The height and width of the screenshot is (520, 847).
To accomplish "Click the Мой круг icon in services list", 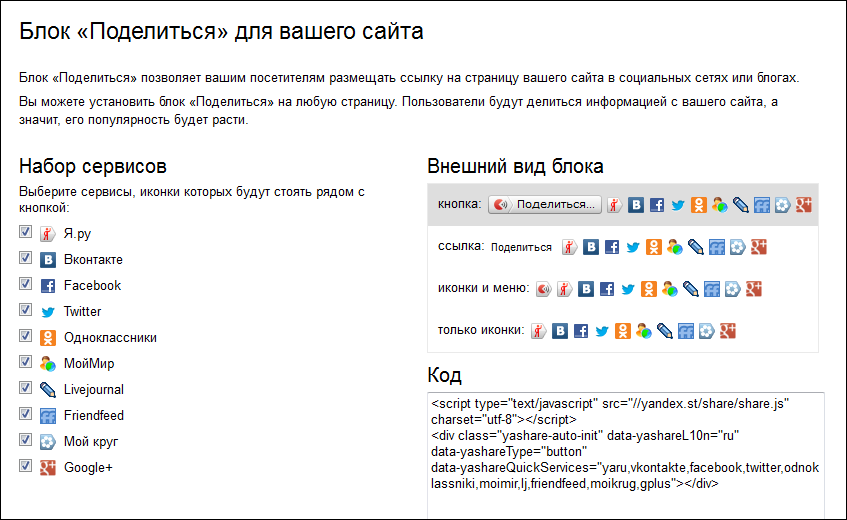I will 48,442.
